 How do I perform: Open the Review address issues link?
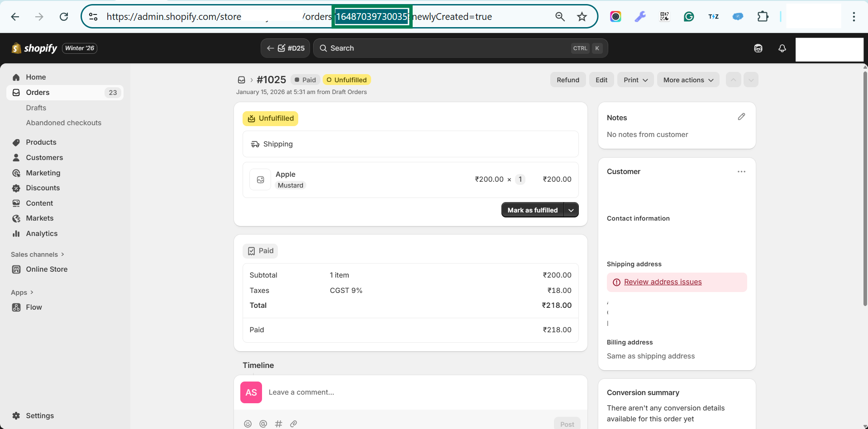pyautogui.click(x=663, y=282)
